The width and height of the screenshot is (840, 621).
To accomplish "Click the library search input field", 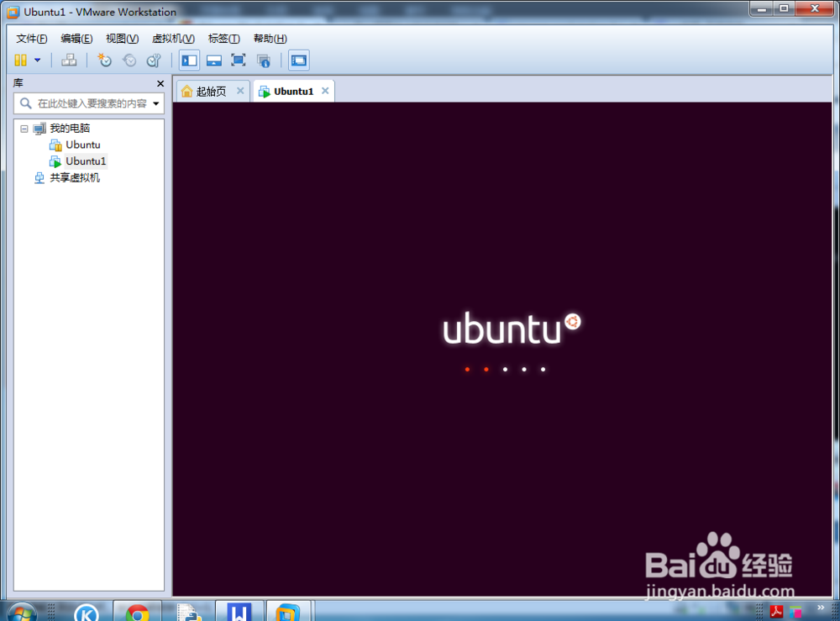I will point(88,103).
